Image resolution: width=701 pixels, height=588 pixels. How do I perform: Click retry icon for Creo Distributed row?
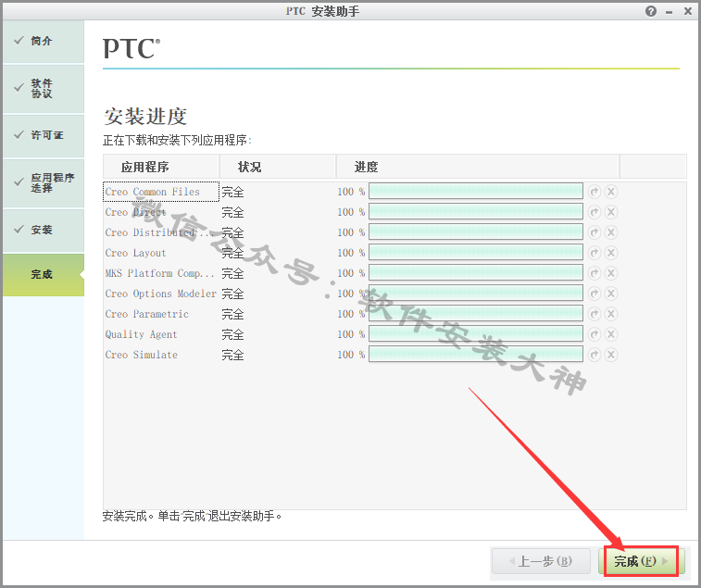(x=594, y=232)
